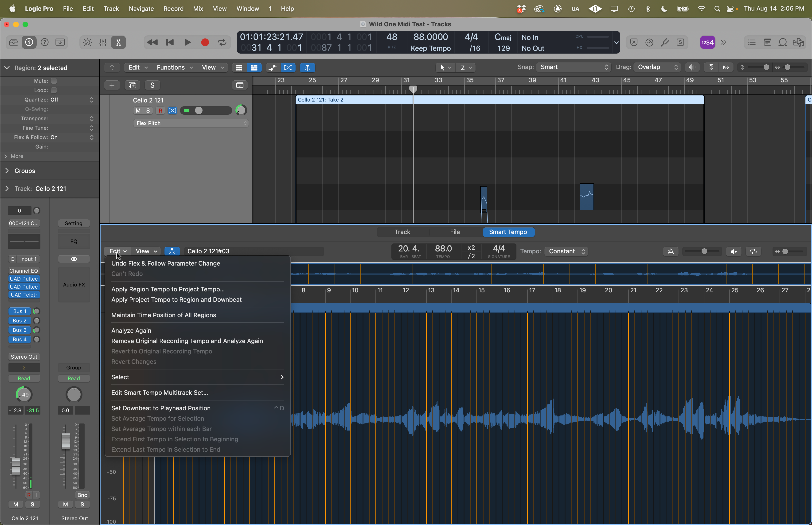The image size is (812, 525).
Task: Open the Snap Smart dropdown
Action: pyautogui.click(x=574, y=67)
